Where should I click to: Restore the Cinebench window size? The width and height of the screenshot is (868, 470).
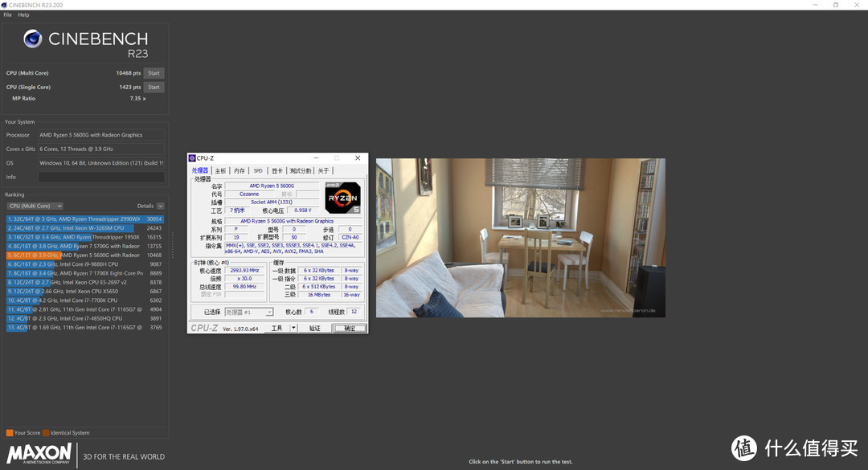836,5
